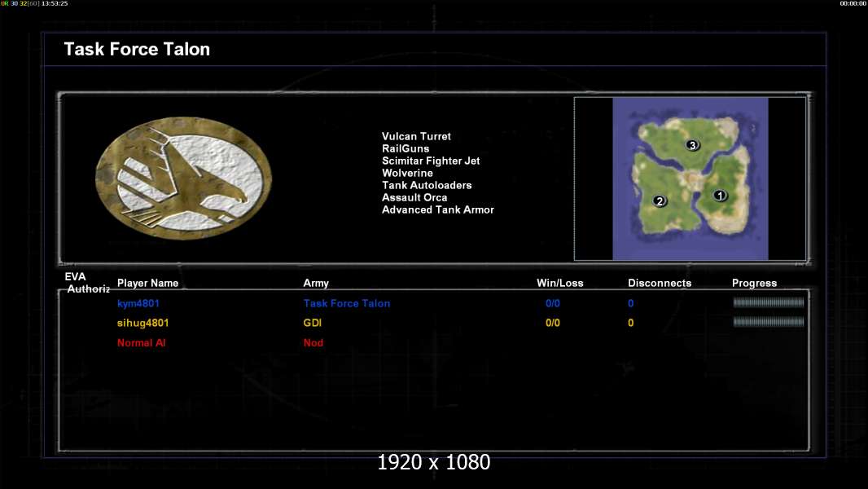Click the Advanced Tank Armor entry
The image size is (868, 489).
tap(438, 209)
